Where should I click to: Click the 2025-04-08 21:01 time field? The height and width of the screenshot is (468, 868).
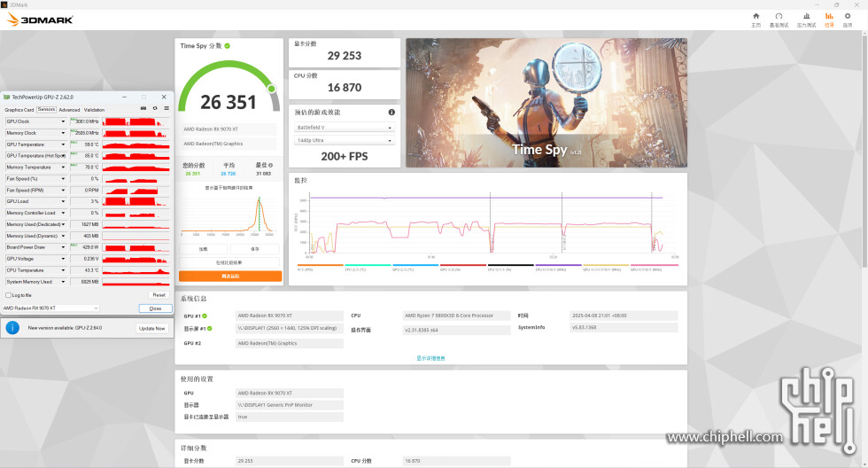[624, 316]
